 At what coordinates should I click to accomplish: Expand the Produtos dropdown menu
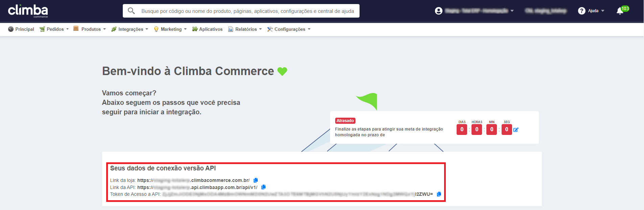pyautogui.click(x=90, y=29)
